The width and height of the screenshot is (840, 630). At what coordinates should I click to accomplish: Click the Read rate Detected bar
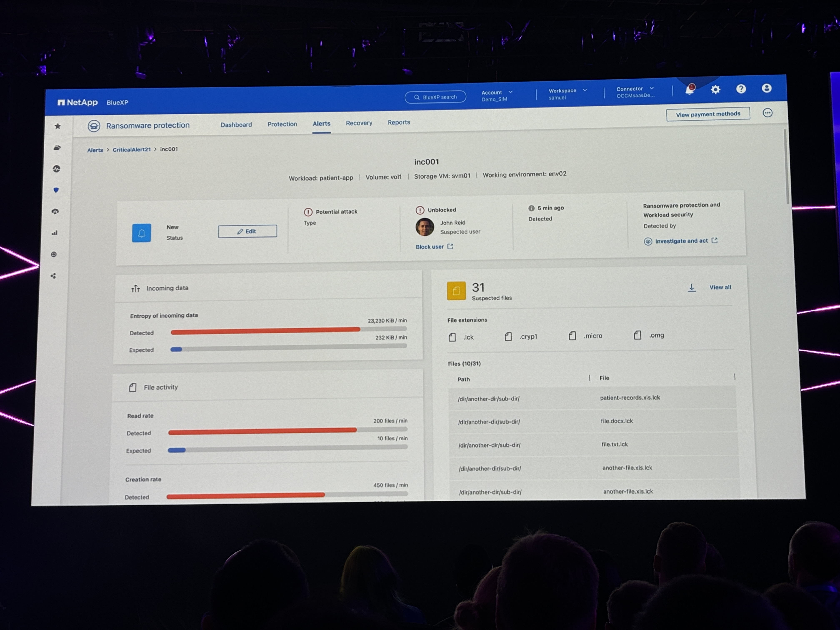[262, 431]
